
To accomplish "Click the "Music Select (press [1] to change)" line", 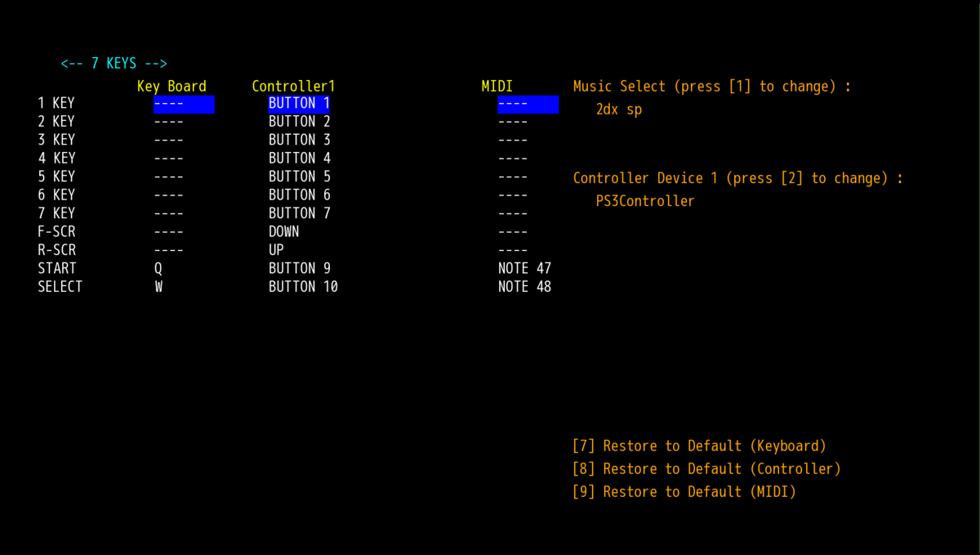I will pyautogui.click(x=712, y=87).
